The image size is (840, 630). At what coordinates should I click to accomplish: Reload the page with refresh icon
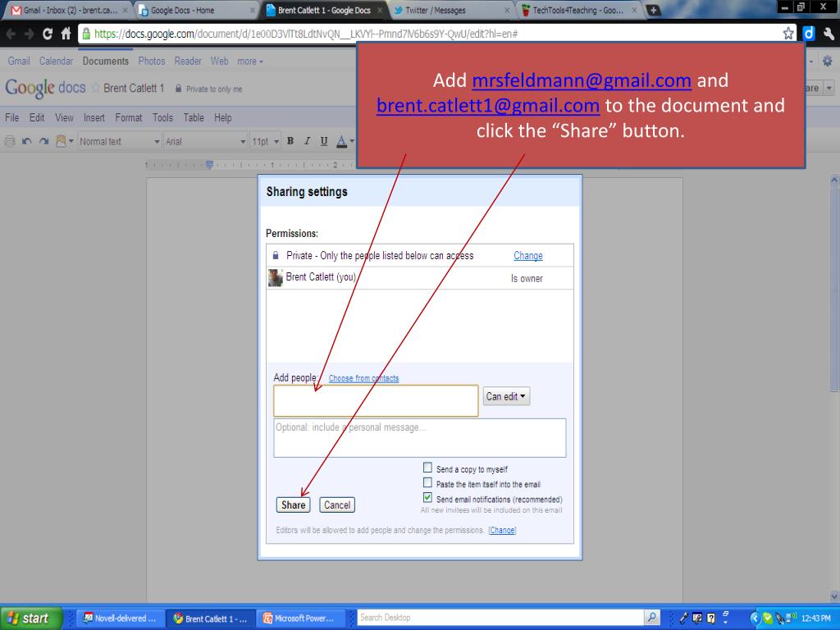[x=48, y=34]
